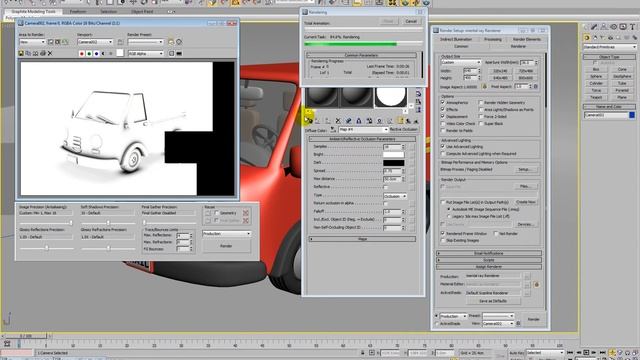Enable Force 2-Sided
640x360 pixels.
click(481, 116)
